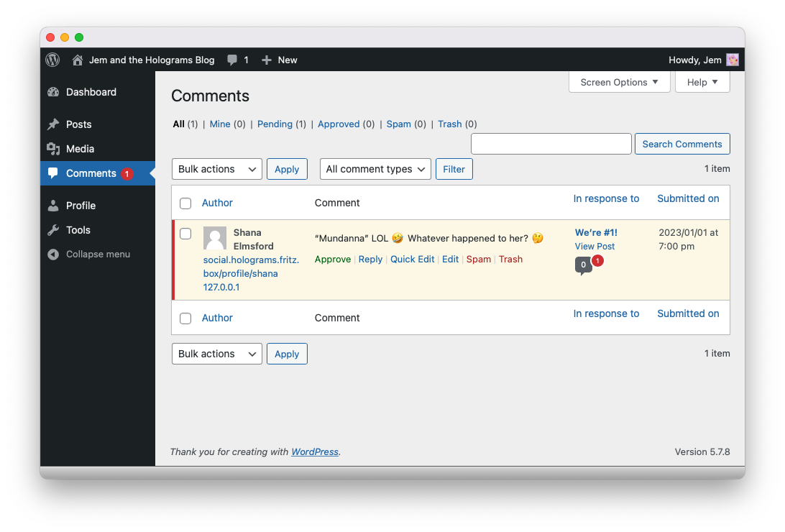Toggle select-all checkbox in table header
Viewport: 785px width, 532px height.
(185, 203)
